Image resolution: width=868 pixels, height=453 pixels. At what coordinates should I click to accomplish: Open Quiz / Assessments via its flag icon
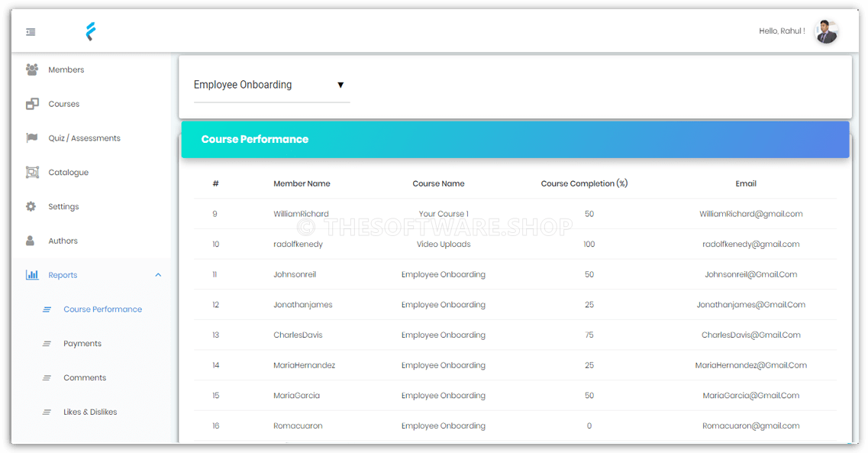click(31, 138)
